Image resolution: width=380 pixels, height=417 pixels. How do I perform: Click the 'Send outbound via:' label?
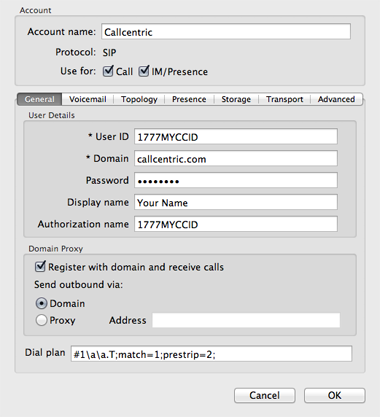[78, 284]
